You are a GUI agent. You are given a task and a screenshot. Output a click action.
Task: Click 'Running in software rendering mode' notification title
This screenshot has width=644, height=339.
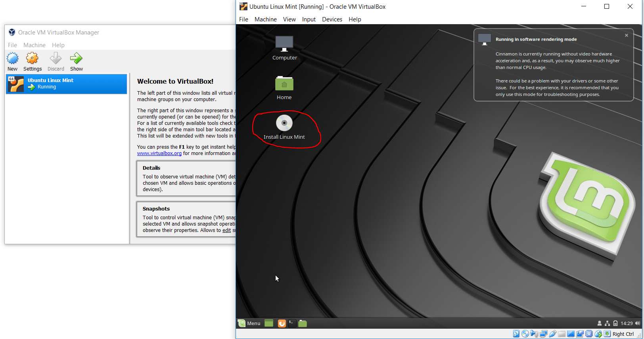click(536, 39)
